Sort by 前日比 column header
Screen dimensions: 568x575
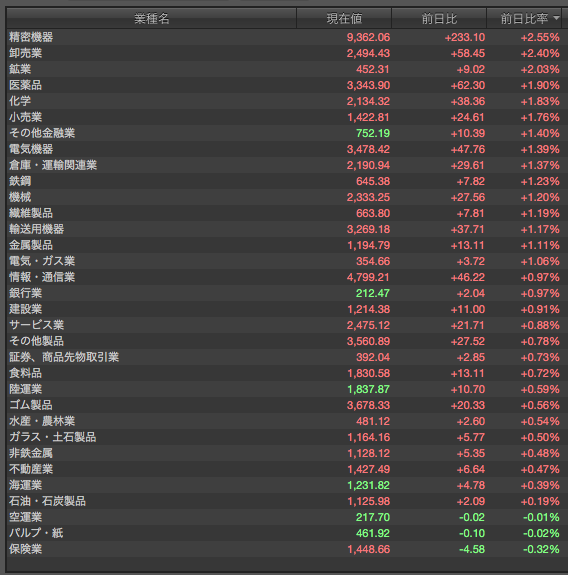pos(439,18)
